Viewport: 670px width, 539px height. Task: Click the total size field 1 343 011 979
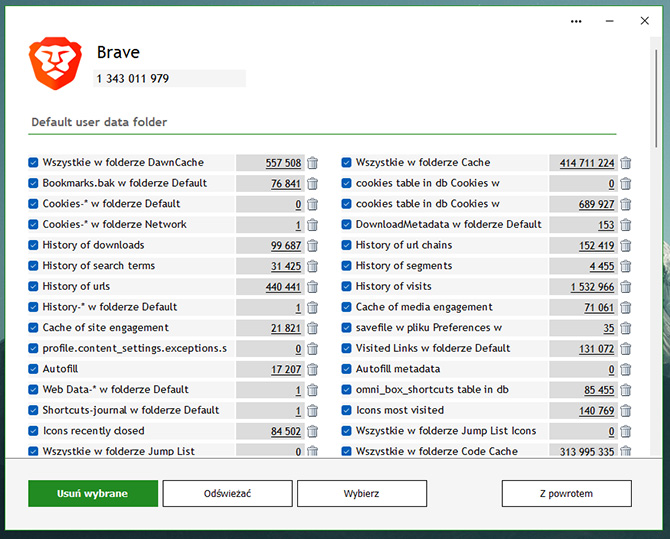(x=169, y=79)
